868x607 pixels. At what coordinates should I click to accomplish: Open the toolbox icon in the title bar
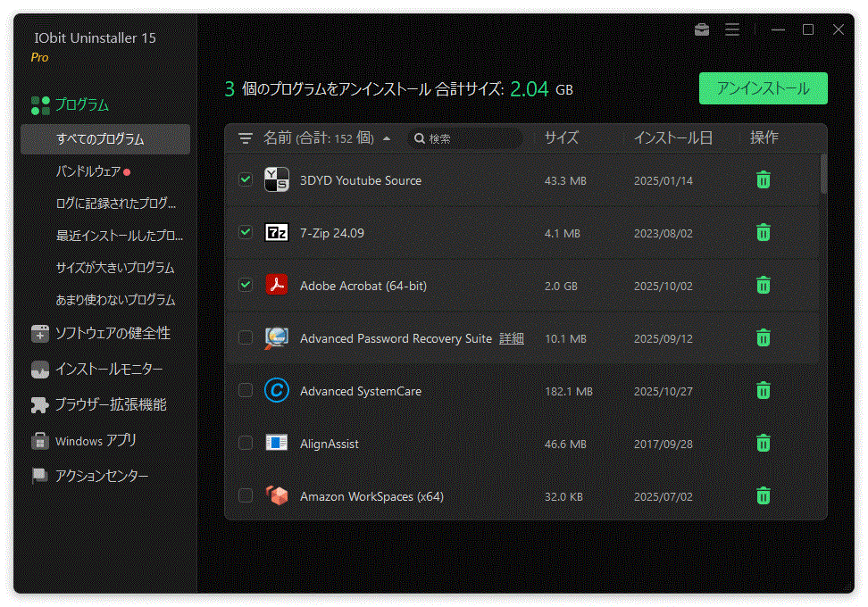(x=702, y=29)
